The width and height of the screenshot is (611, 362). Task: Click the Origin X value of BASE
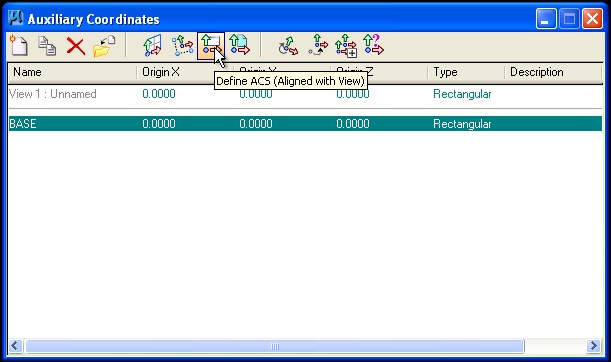coord(159,124)
